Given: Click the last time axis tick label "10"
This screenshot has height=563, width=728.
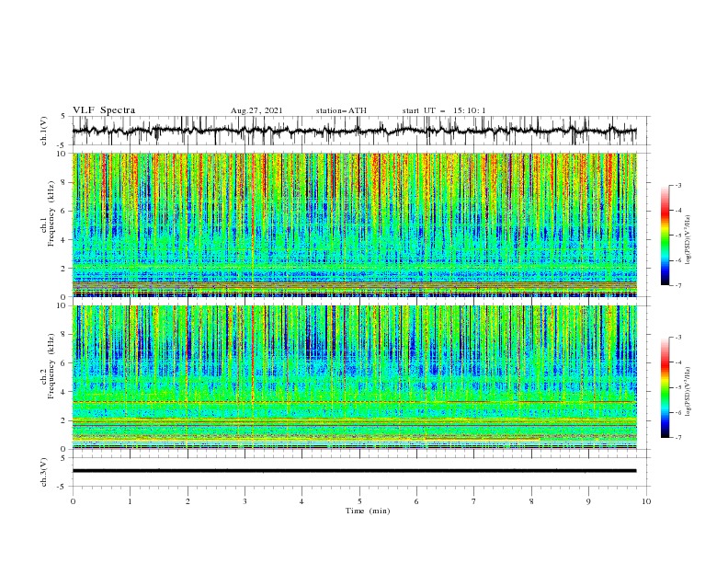Looking at the screenshot, I should click(x=646, y=501).
